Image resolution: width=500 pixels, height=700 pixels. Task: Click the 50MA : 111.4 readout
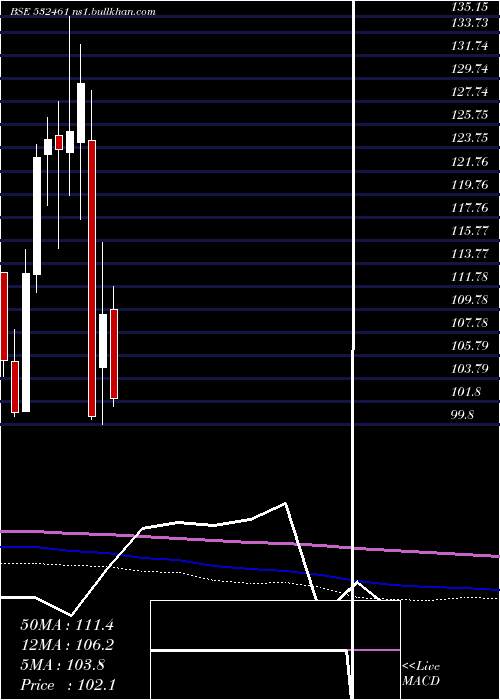click(x=67, y=625)
